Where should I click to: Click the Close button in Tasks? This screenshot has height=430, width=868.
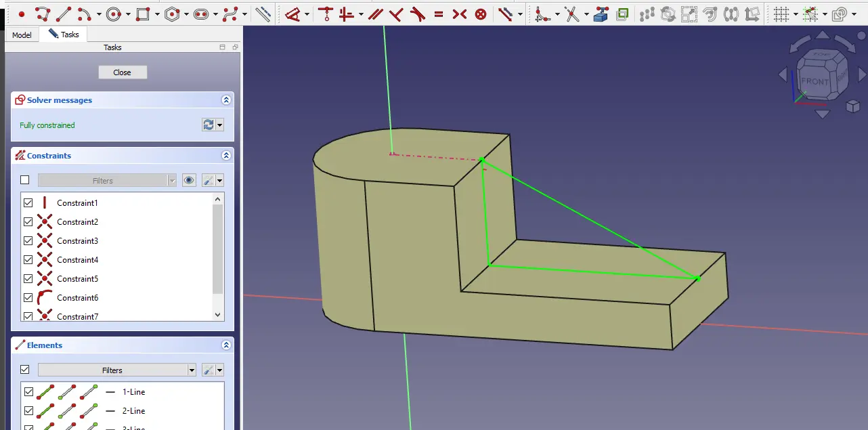pyautogui.click(x=123, y=72)
